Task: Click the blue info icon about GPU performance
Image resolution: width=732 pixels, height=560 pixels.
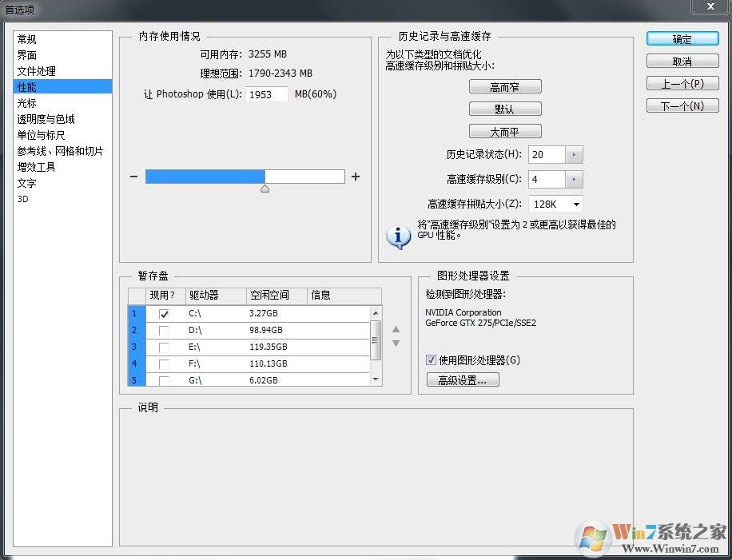Action: (x=398, y=236)
